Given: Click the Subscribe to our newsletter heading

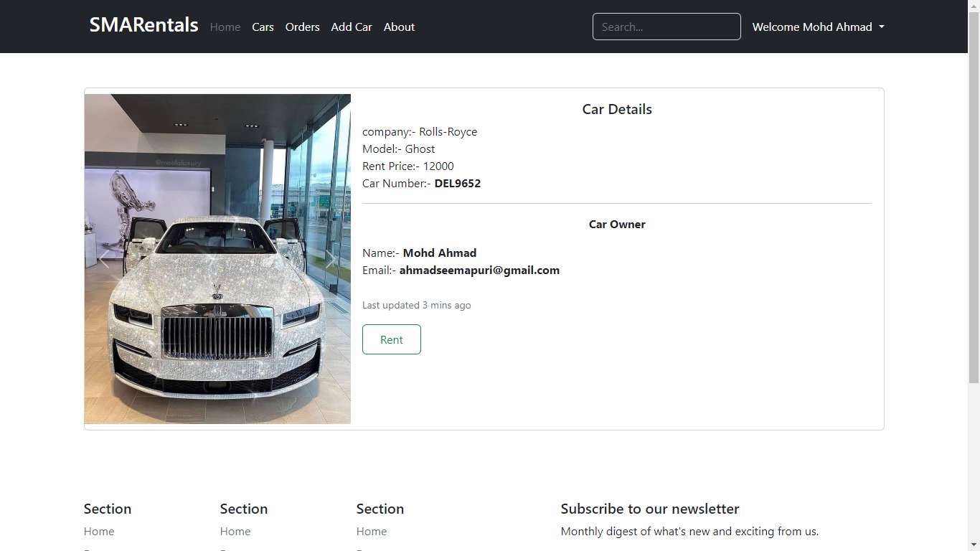Looking at the screenshot, I should (x=650, y=509).
